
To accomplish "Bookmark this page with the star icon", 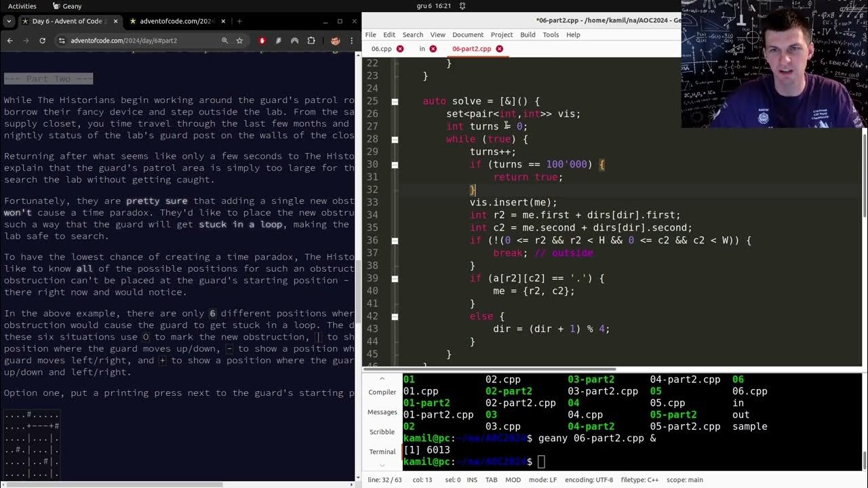I will coord(239,41).
